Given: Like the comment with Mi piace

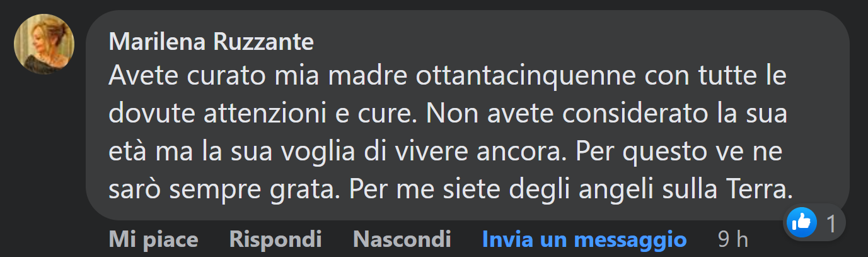Looking at the screenshot, I should (x=153, y=239).
